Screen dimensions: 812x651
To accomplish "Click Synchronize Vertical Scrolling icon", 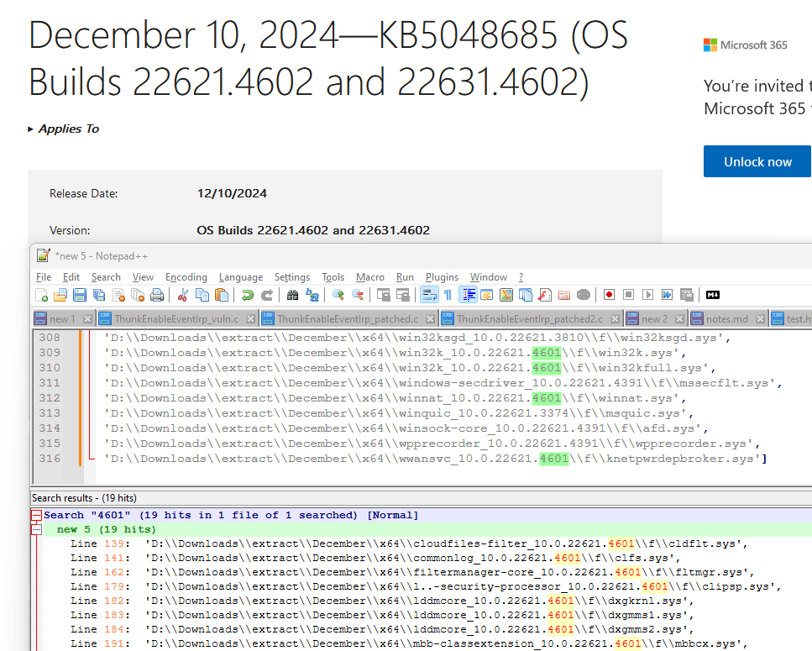I will 383,295.
